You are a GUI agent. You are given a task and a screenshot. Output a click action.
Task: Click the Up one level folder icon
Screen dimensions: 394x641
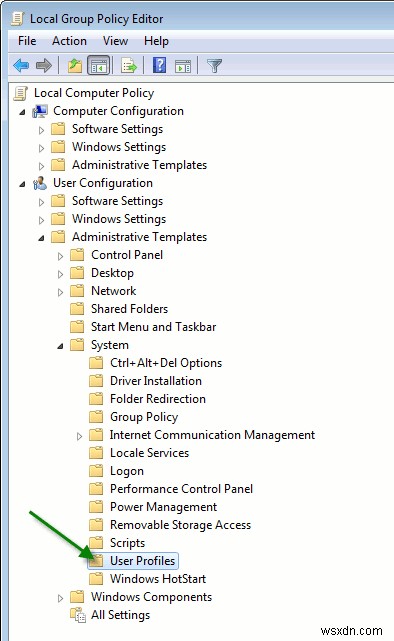pos(75,65)
